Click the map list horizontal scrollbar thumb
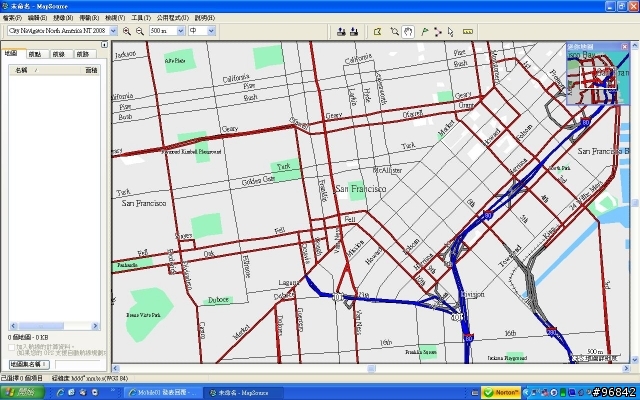Viewport: 640px width, 400px height. (41, 326)
